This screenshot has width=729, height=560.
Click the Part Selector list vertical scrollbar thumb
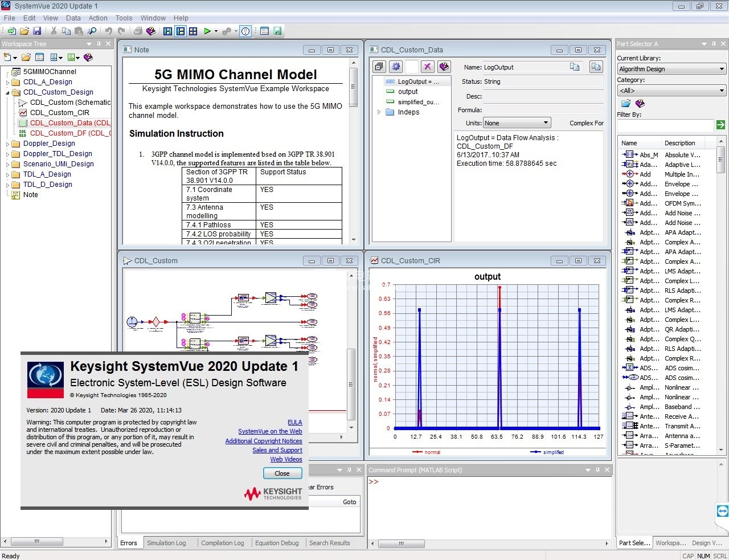pyautogui.click(x=721, y=160)
